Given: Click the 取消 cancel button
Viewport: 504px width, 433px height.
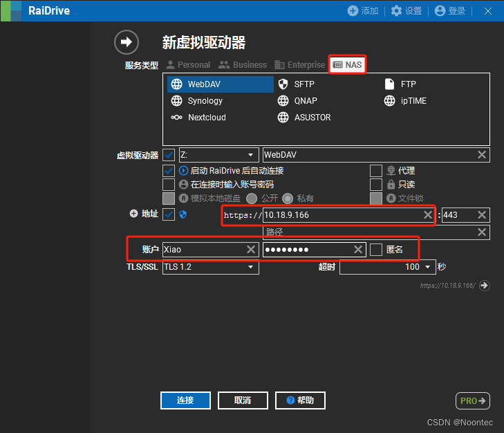Looking at the screenshot, I should [x=243, y=400].
